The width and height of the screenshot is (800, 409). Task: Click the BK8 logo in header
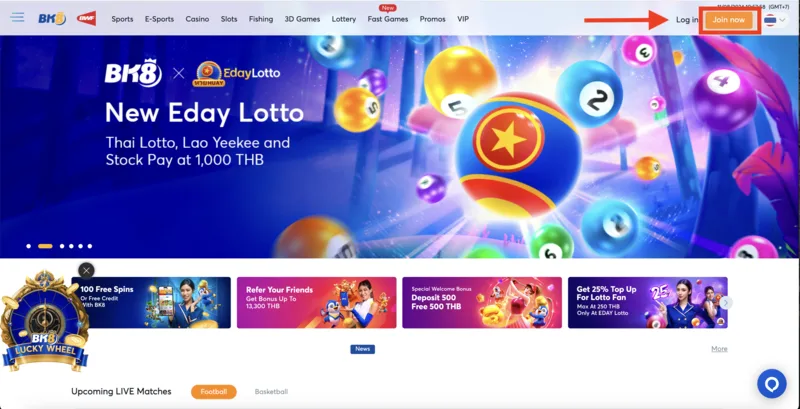52,19
